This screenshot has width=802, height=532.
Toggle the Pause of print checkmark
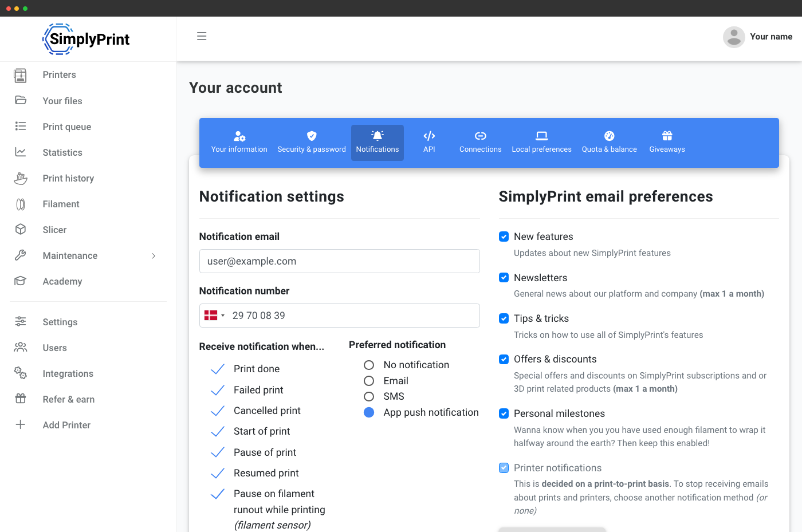[218, 453]
